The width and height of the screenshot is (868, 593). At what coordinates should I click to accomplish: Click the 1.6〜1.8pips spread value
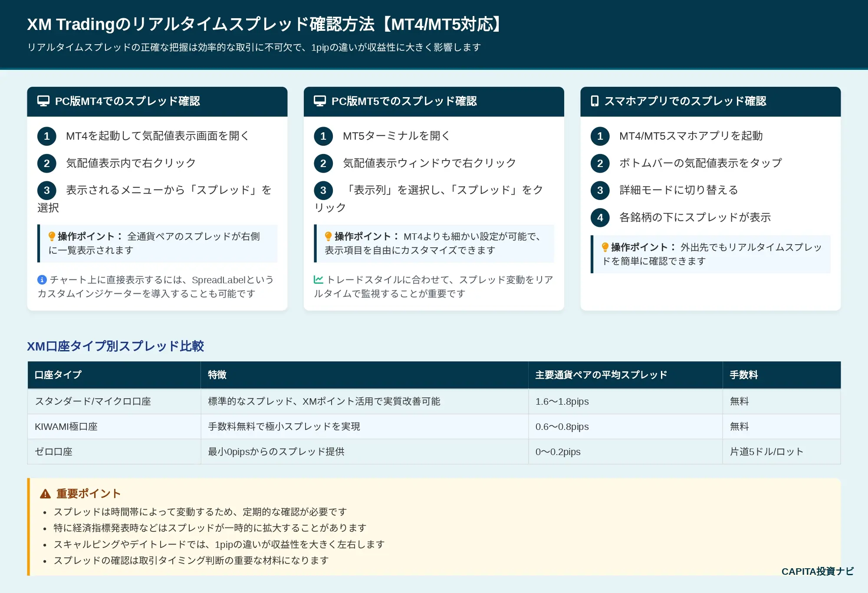point(562,401)
